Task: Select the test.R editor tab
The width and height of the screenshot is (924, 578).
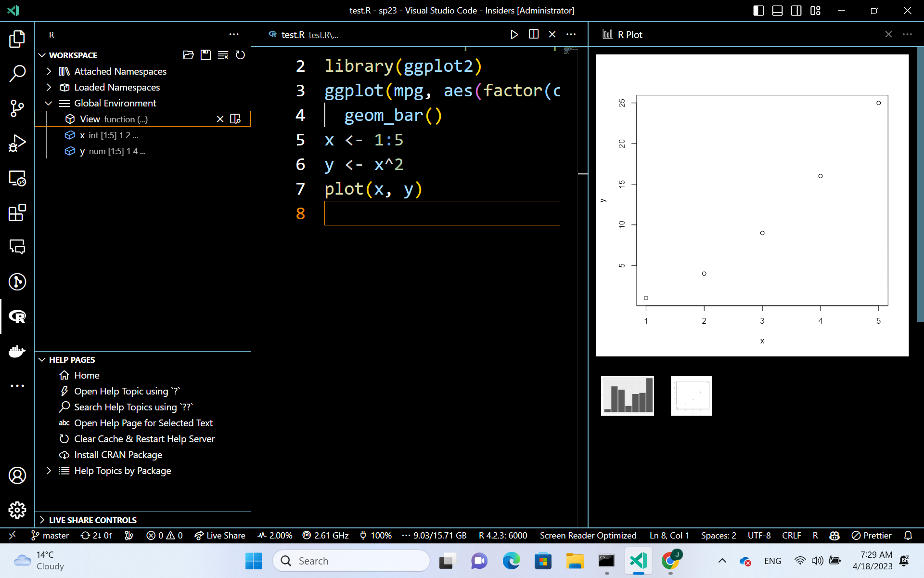Action: pos(293,35)
